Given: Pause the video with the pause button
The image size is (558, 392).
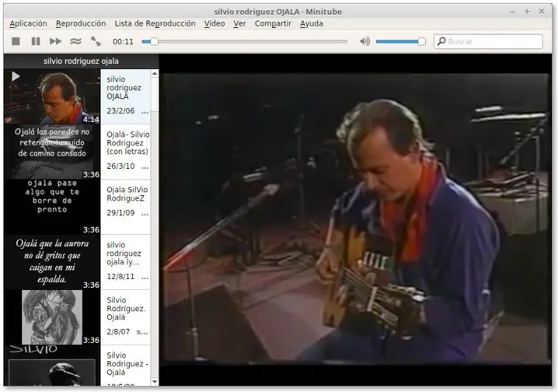Looking at the screenshot, I should click(35, 41).
